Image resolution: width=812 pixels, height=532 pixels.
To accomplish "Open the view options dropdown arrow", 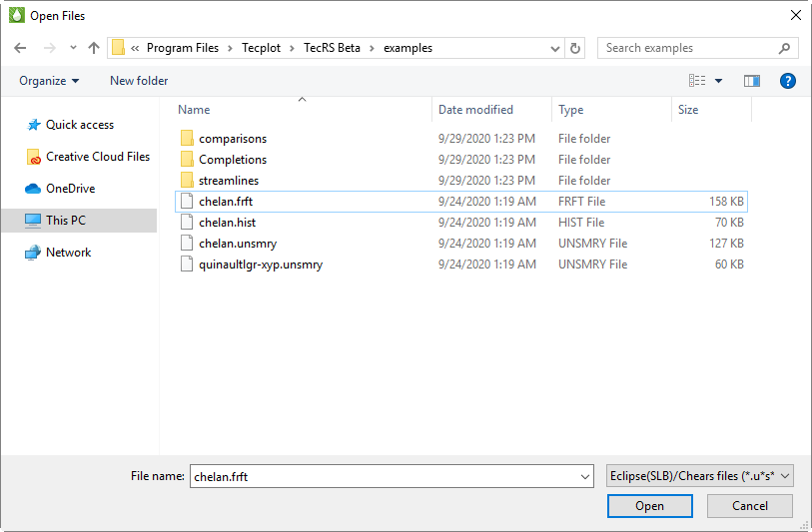I will tap(718, 81).
